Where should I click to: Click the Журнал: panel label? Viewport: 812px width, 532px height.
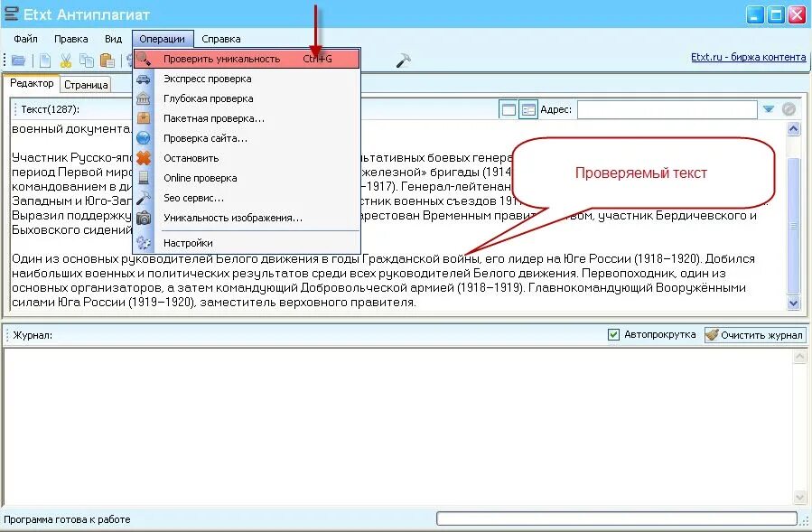[x=33, y=335]
